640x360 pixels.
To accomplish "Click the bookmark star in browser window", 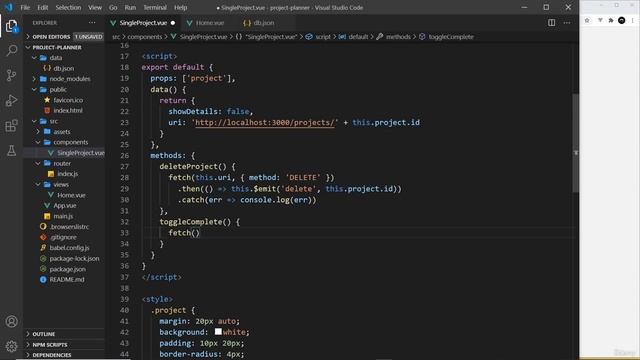I will [587, 20].
